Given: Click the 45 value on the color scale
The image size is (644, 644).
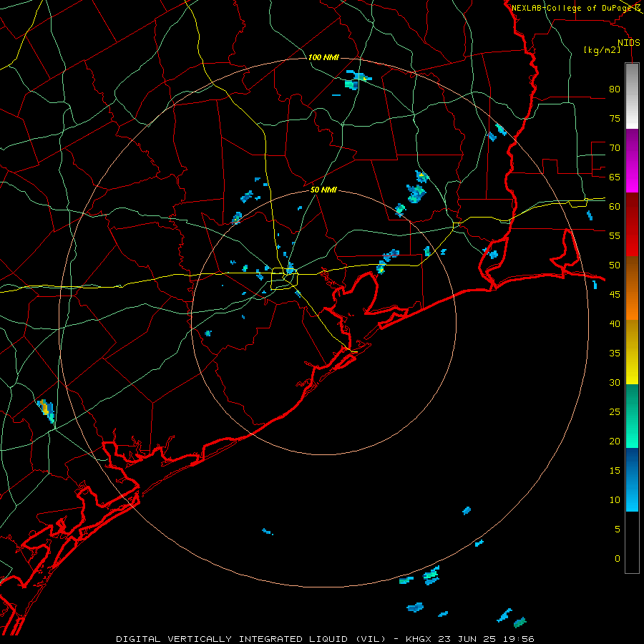Looking at the screenshot, I should coord(615,295).
